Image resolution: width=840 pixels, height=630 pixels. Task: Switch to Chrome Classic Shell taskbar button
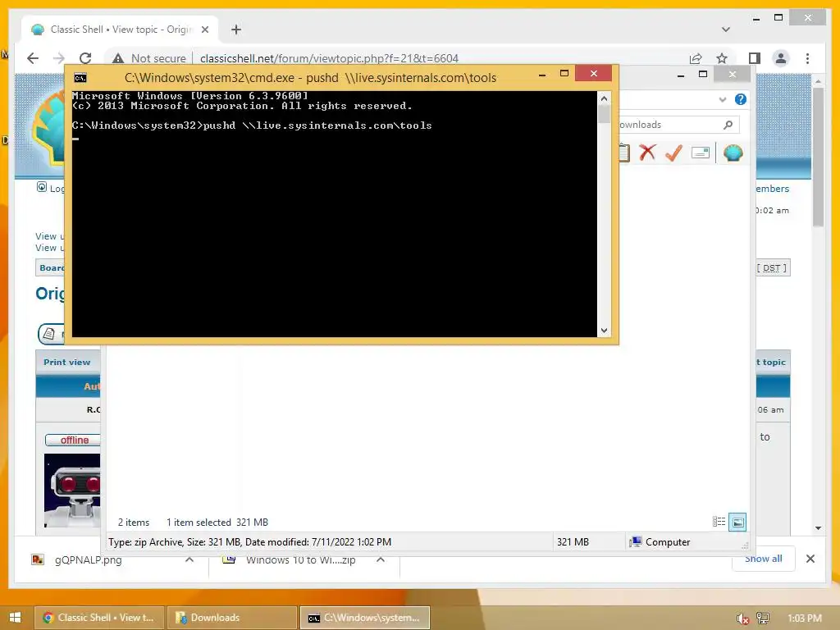pos(100,618)
